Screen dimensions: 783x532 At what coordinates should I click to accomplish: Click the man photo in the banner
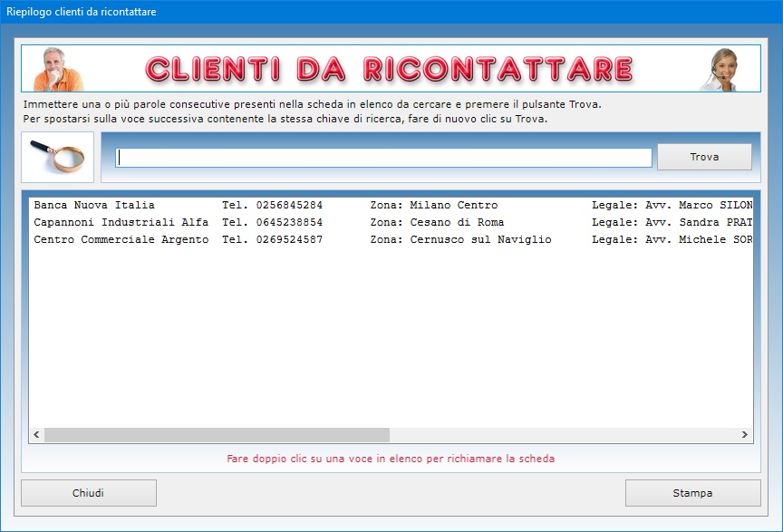(58, 69)
